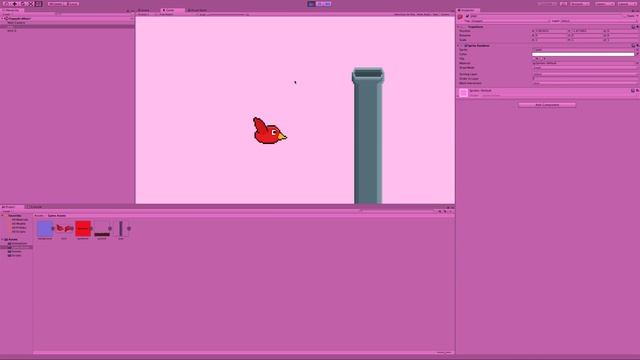Click the Position X value field
Screen dimensions: 640x360
(551, 31)
